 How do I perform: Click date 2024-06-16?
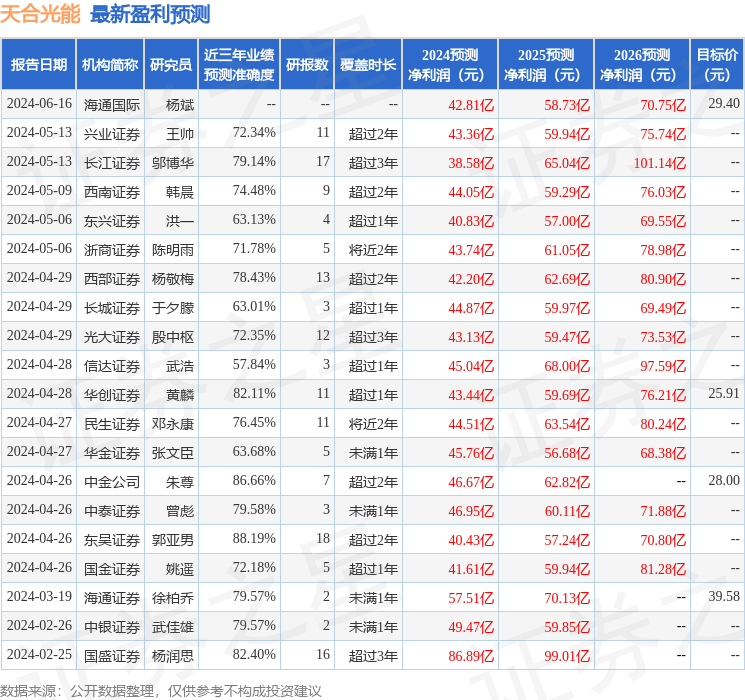(x=39, y=103)
